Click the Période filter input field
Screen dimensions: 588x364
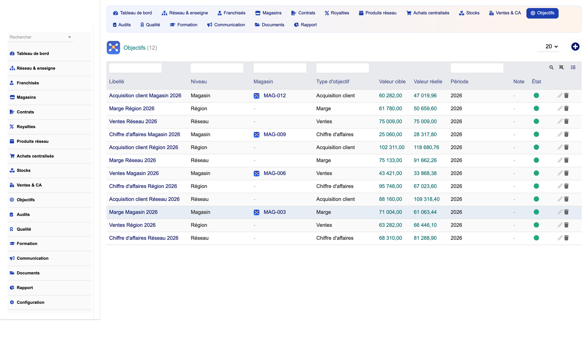pos(477,68)
